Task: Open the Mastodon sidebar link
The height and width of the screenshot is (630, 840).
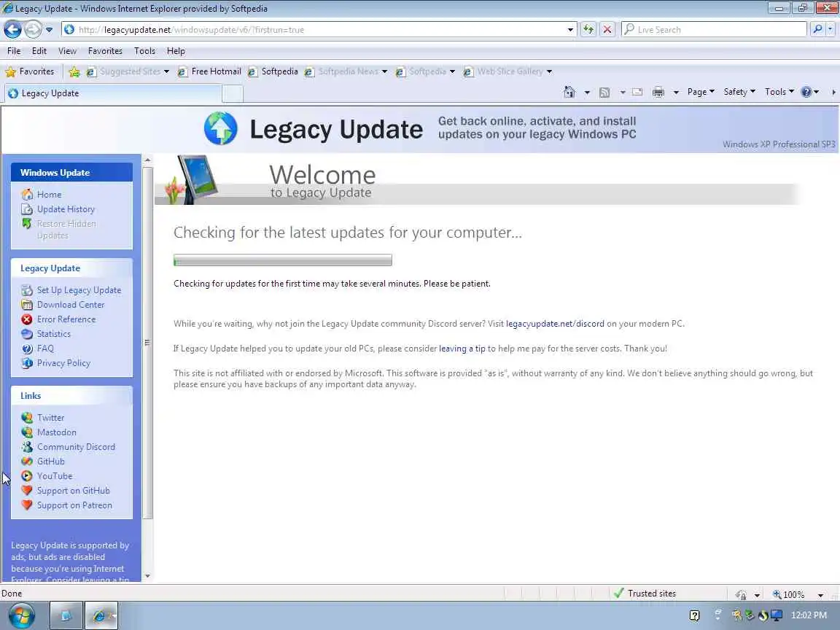Action: 57,432
